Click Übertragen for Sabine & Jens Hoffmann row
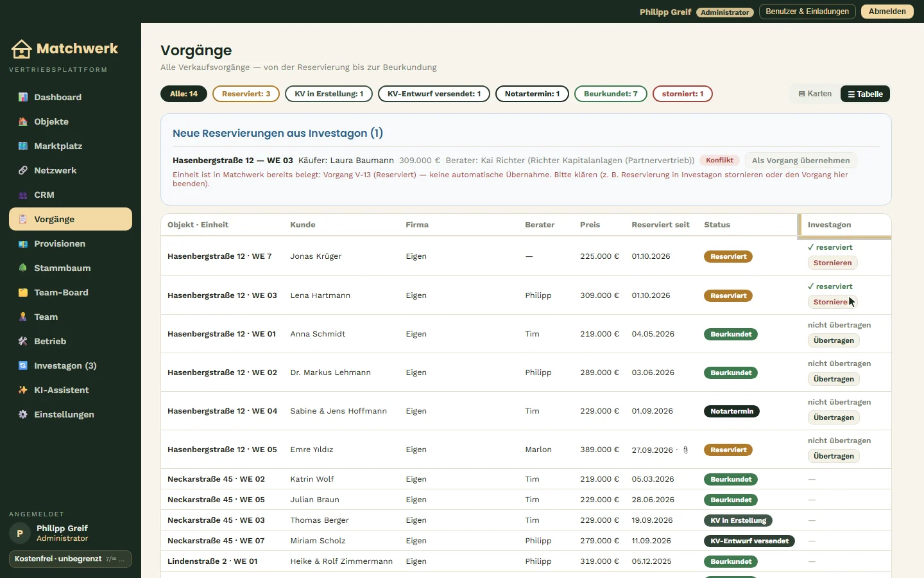924x578 pixels. coord(834,417)
